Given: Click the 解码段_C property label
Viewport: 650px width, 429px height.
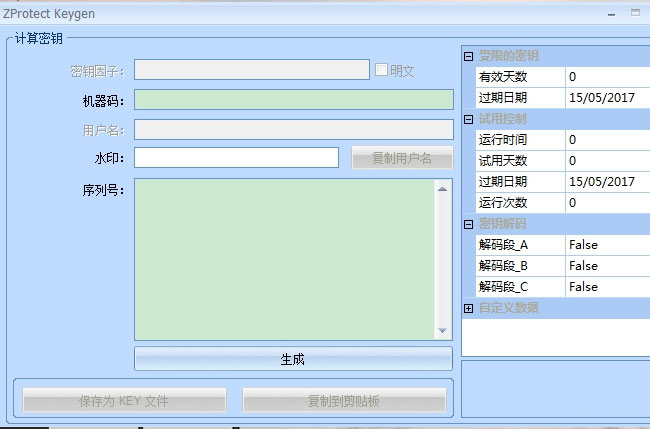Looking at the screenshot, I should (x=503, y=287).
